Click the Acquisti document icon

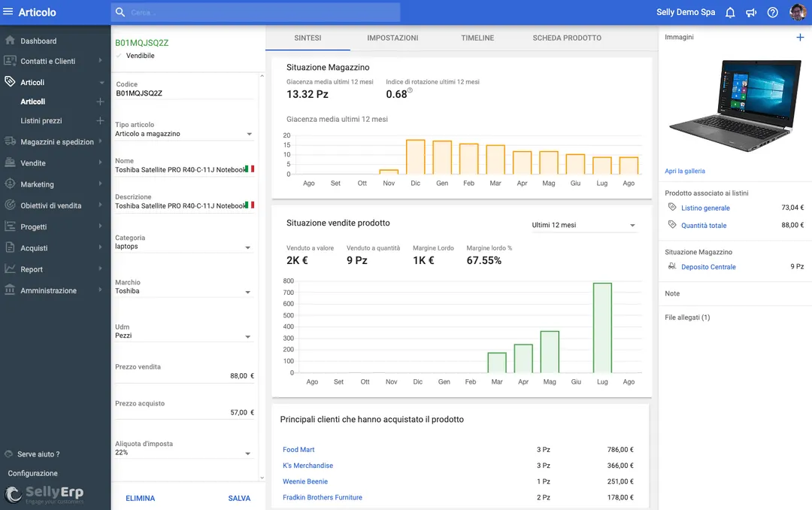(x=10, y=247)
